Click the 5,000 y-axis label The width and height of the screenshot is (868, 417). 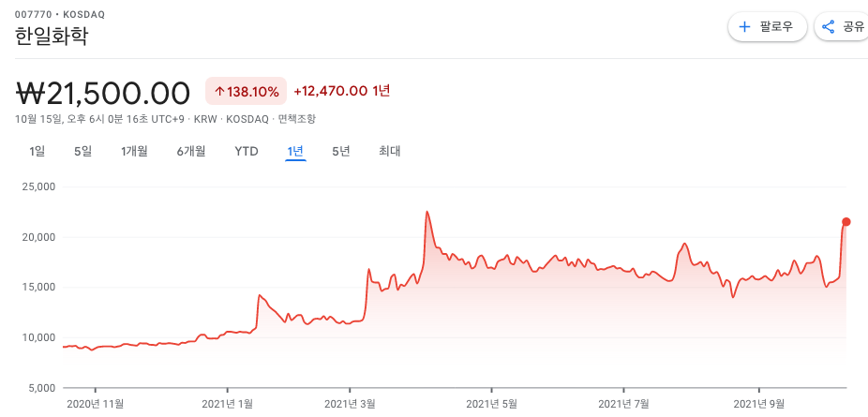pos(41,388)
